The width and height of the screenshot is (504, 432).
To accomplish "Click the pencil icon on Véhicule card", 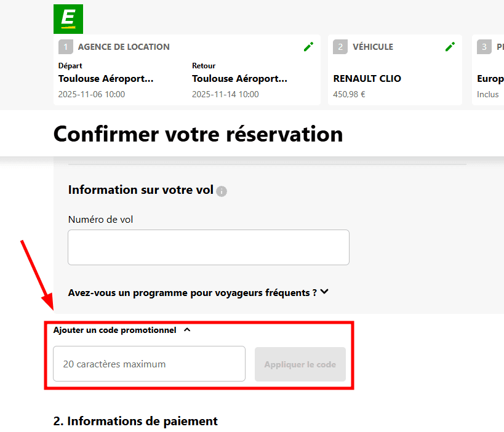I will tap(450, 47).
